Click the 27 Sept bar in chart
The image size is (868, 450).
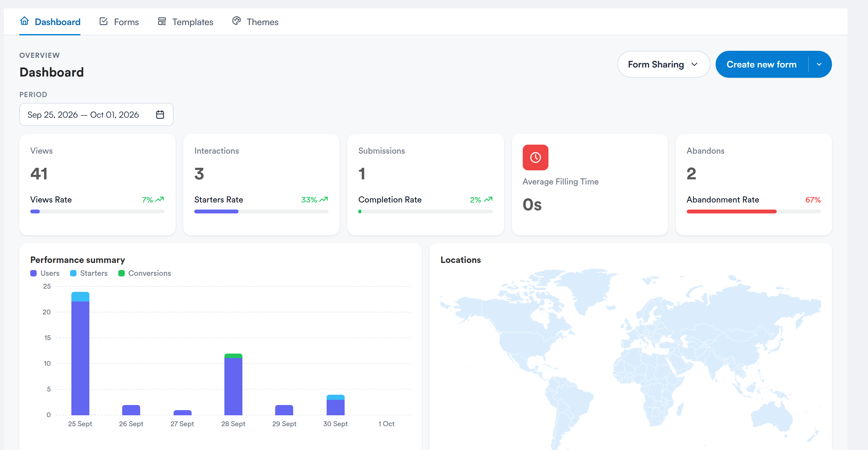click(x=182, y=413)
